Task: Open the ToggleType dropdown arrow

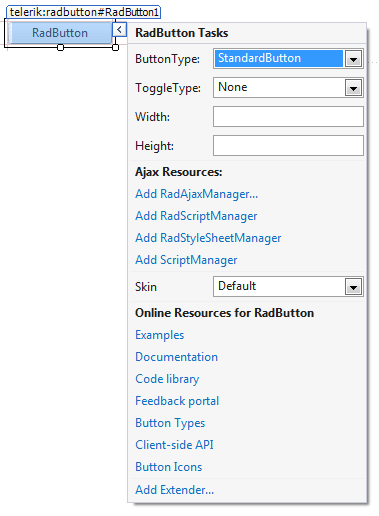Action: tap(353, 88)
